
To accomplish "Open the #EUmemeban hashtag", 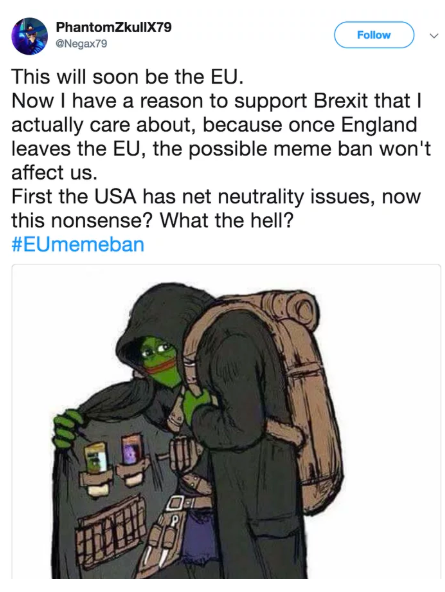I will (x=78, y=244).
